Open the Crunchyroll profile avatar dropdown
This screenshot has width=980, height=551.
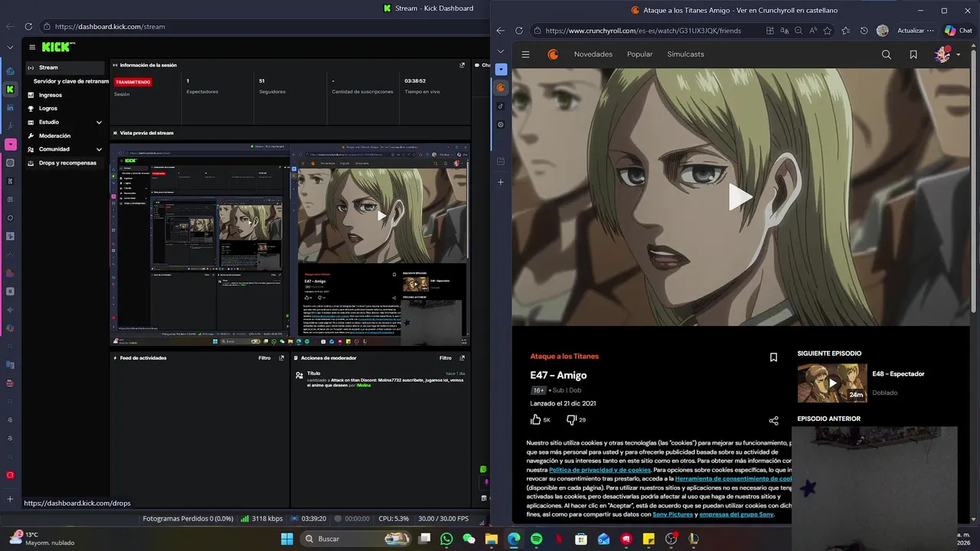coord(947,54)
